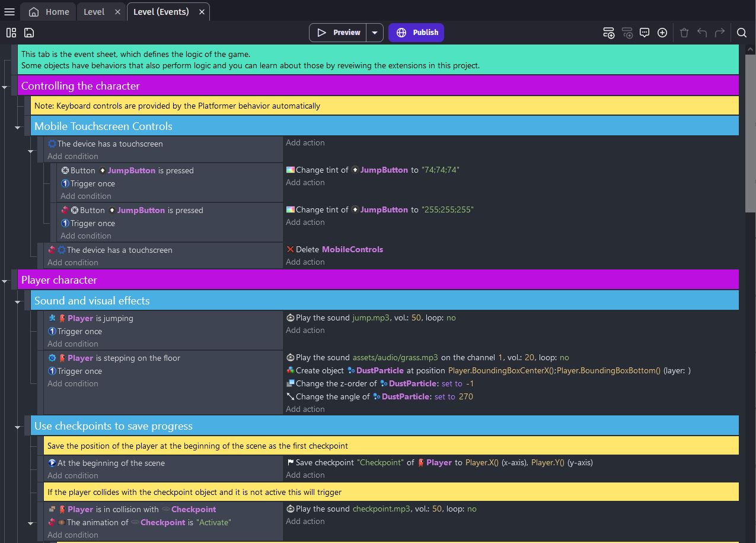This screenshot has height=543, width=756.
Task: Click the tint value "255;255;255"
Action: click(448, 209)
